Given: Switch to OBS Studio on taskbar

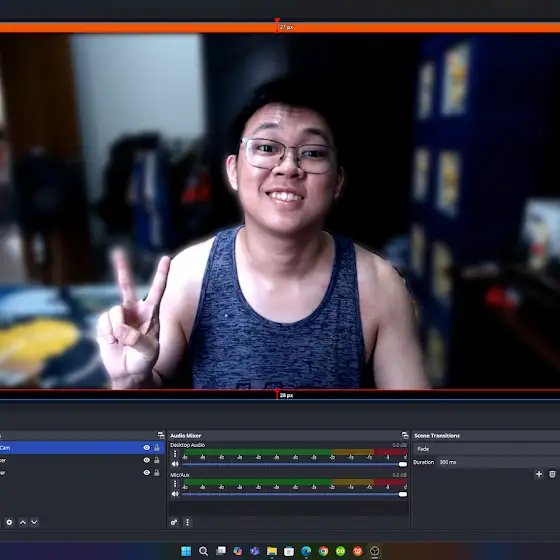Looking at the screenshot, I should 375,551.
